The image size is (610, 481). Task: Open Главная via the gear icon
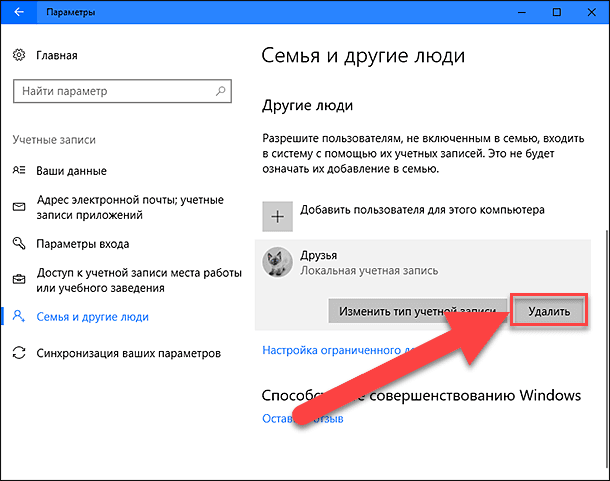[19, 55]
